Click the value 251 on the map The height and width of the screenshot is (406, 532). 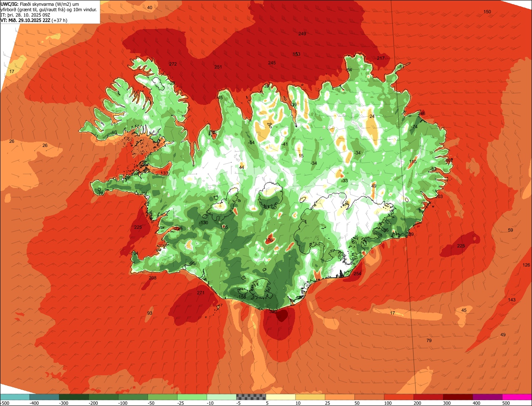(x=218, y=67)
